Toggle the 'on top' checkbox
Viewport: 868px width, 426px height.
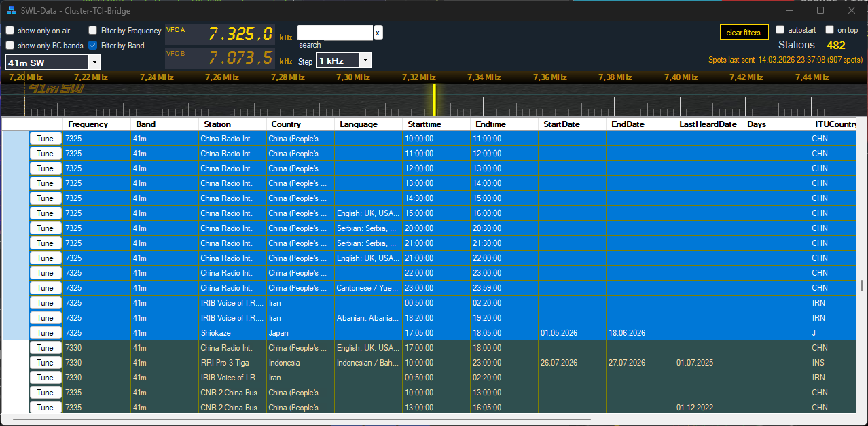pyautogui.click(x=829, y=30)
